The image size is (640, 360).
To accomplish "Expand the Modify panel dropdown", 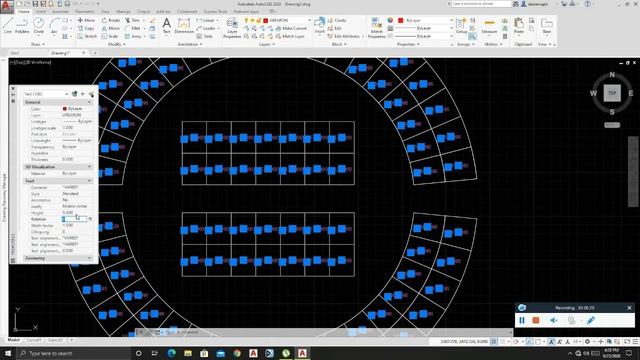I will pos(117,44).
